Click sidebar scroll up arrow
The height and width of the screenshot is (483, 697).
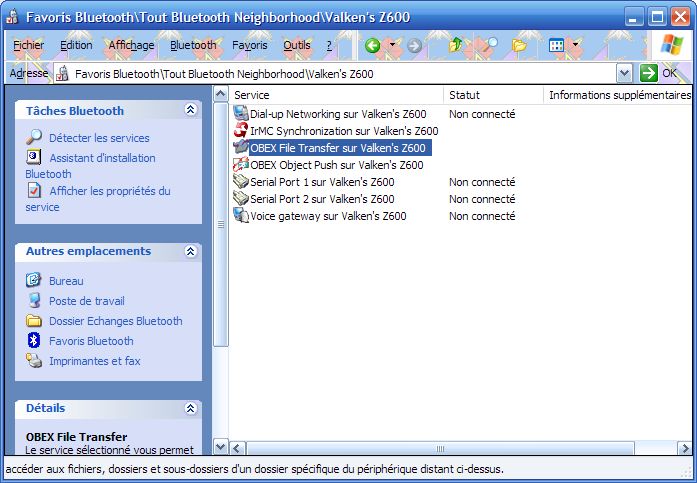pyautogui.click(x=220, y=94)
